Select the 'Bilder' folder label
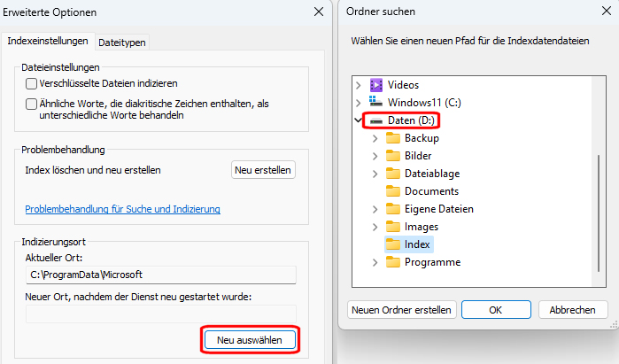This screenshot has height=364, width=619. [x=418, y=156]
